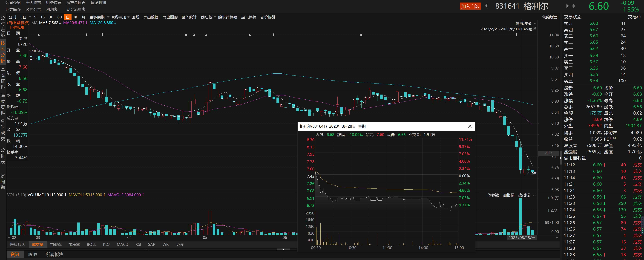The image size is (644, 260).
Task: Switch indicator to BOLL
Action: coord(91,244)
